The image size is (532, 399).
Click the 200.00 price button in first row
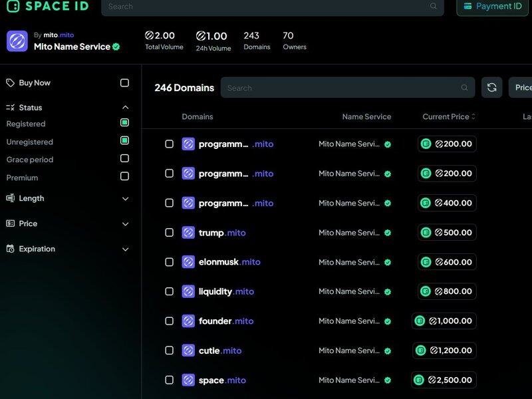447,144
